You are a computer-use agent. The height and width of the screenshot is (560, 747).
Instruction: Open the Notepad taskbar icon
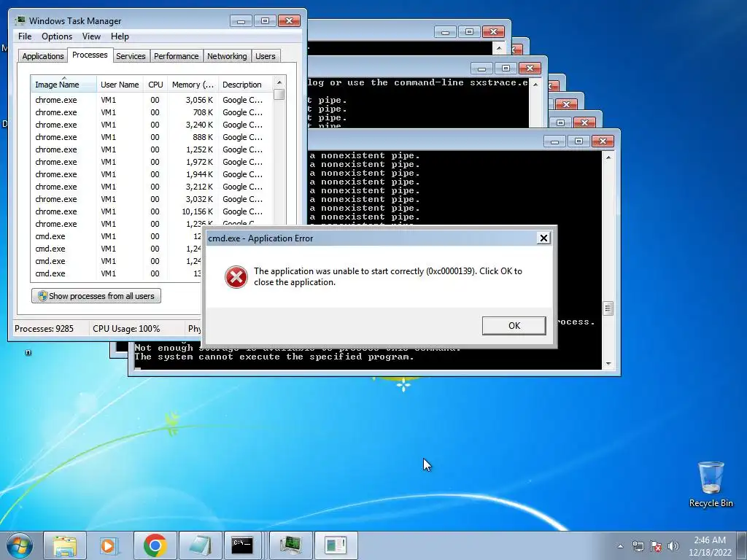(x=201, y=545)
